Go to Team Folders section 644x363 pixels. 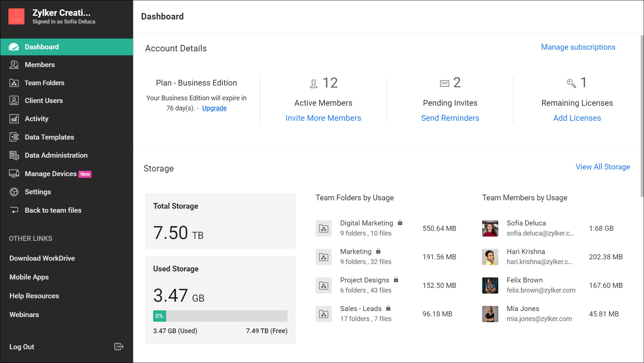[x=44, y=83]
